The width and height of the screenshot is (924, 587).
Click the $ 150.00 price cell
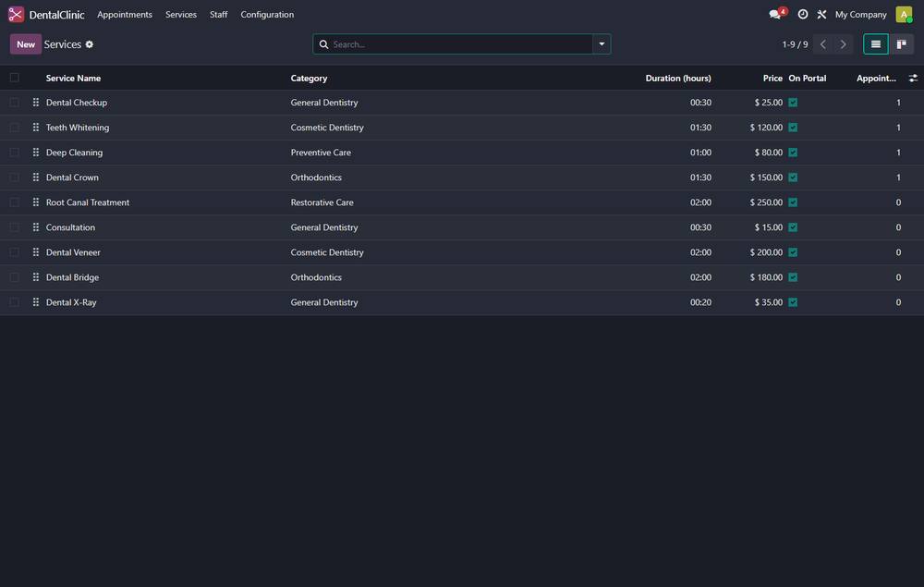click(766, 177)
